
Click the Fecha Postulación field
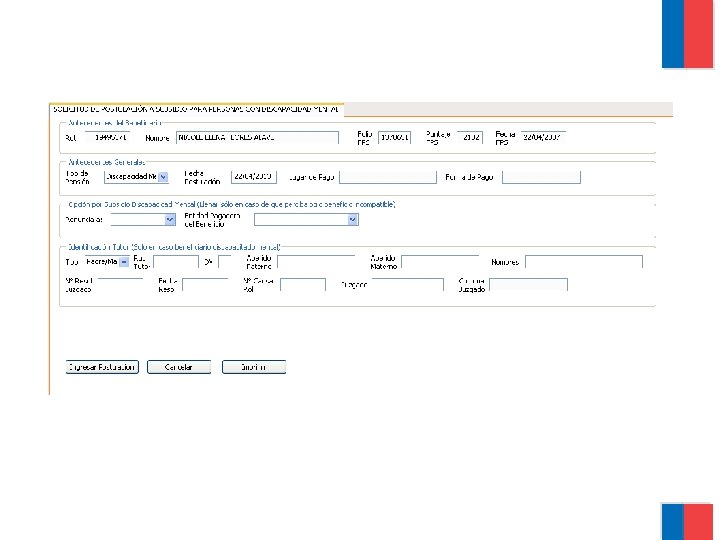[253, 177]
